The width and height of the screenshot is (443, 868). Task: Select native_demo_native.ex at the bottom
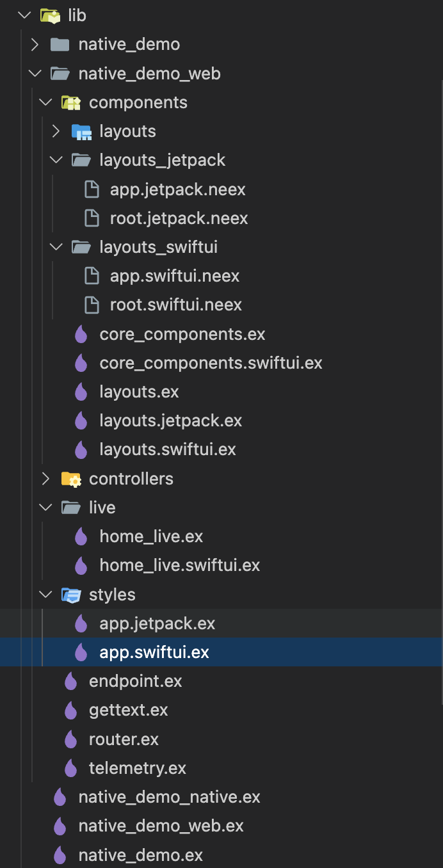[170, 797]
